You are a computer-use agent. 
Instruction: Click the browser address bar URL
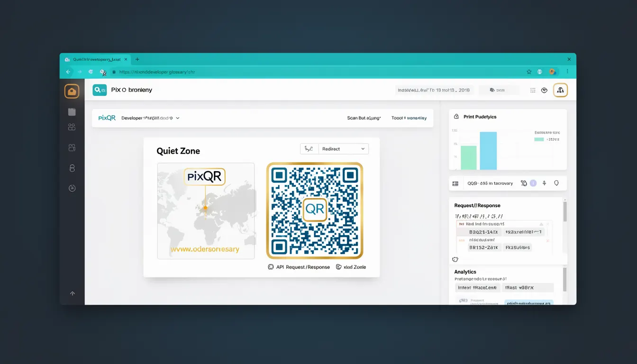click(x=157, y=72)
